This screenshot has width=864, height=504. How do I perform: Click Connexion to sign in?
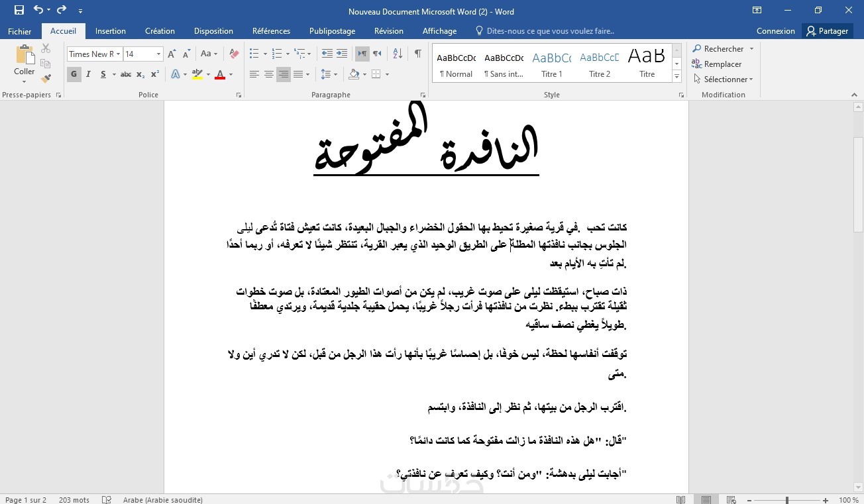775,31
